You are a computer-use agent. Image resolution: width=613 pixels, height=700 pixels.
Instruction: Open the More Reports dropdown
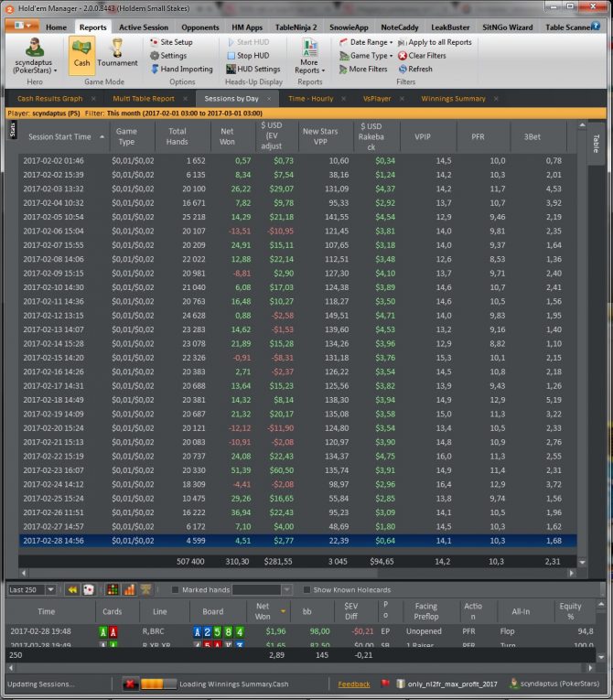pos(309,56)
